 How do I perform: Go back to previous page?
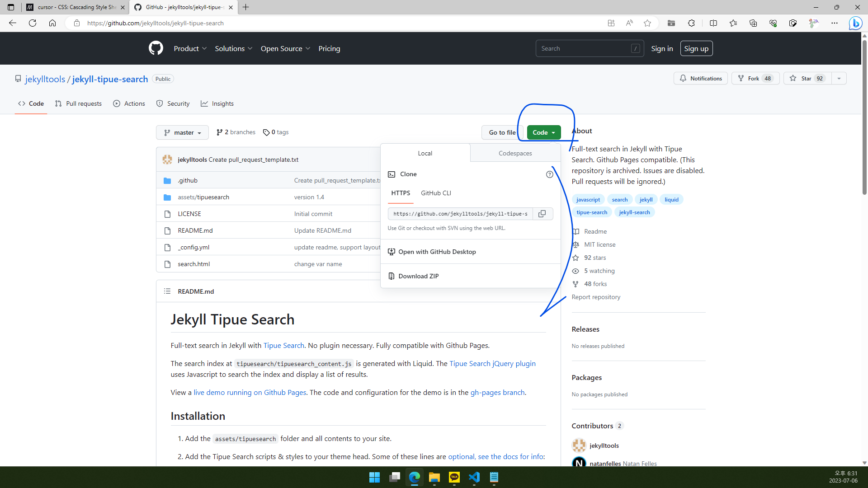[x=13, y=23]
